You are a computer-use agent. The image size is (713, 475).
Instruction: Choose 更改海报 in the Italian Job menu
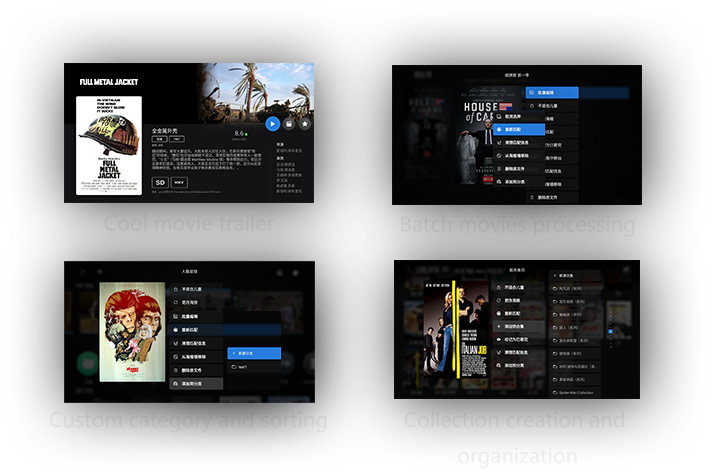[519, 300]
